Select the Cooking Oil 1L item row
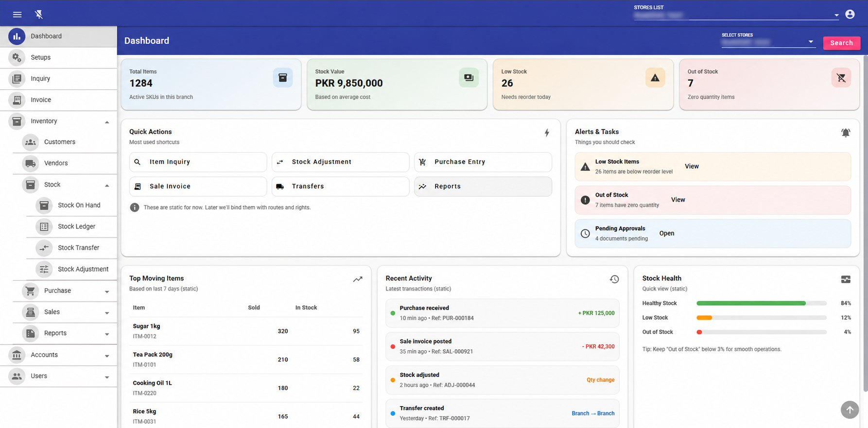Viewport: 868px width, 428px height. tap(246, 388)
